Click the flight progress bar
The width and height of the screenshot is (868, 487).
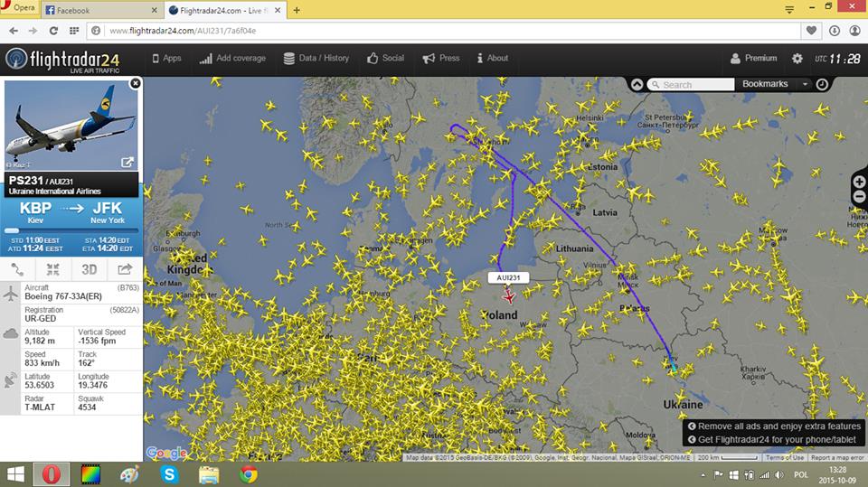tap(71, 230)
